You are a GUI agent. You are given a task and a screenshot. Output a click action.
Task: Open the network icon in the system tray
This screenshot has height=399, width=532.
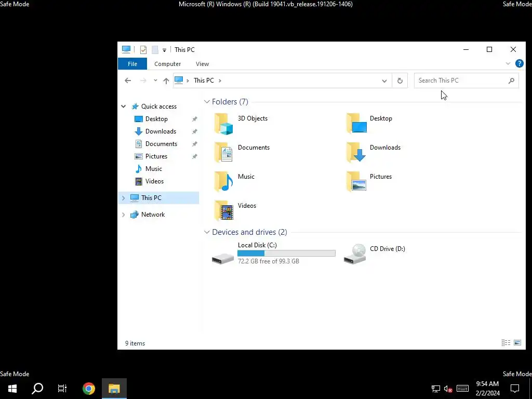[436, 389]
